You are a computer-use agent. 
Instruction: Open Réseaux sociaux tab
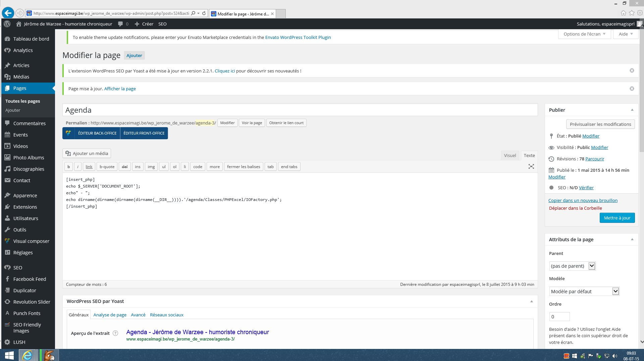167,315
